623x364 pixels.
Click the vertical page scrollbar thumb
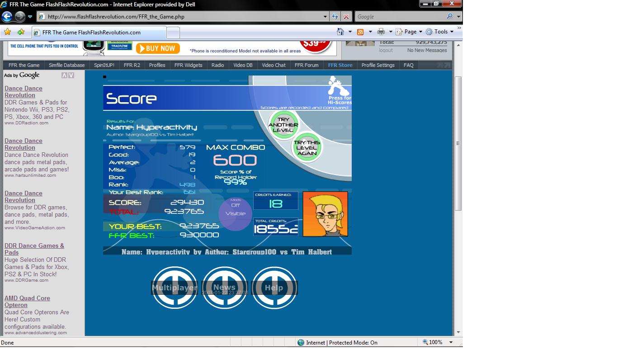458,143
